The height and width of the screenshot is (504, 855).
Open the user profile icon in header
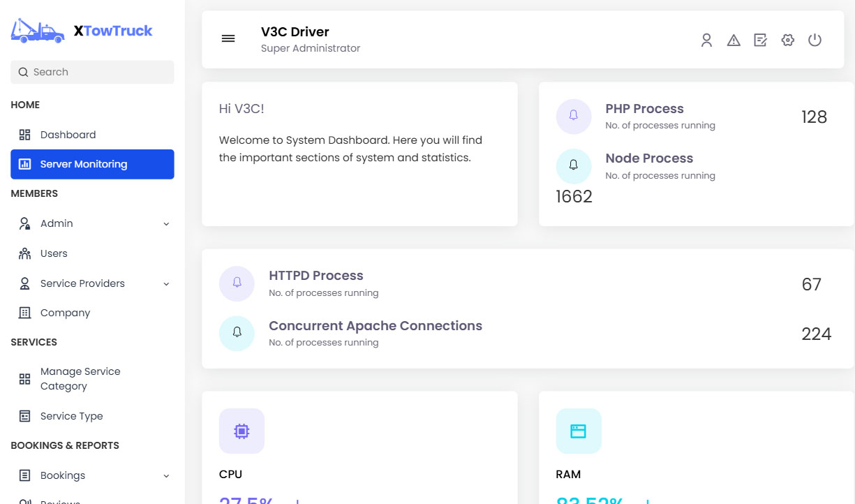[706, 40]
